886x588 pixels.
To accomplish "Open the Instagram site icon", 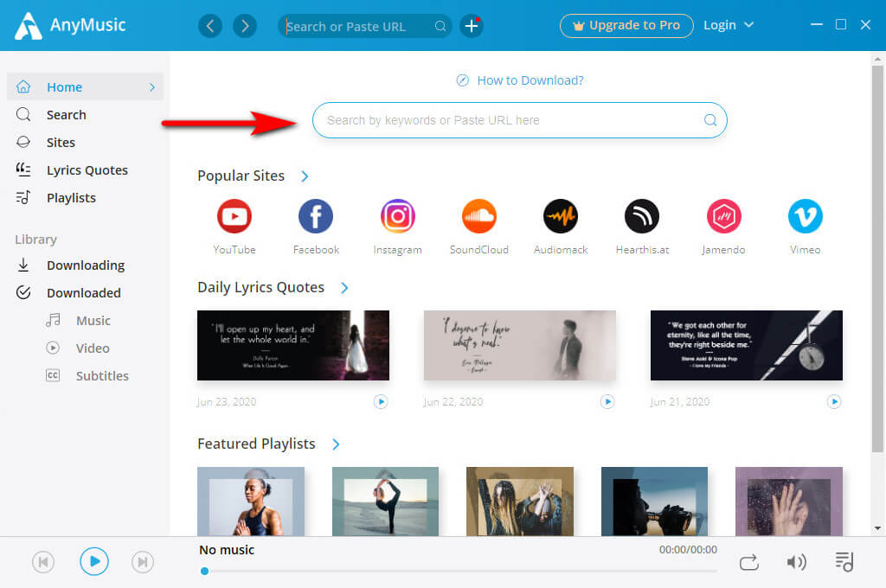I will (397, 216).
